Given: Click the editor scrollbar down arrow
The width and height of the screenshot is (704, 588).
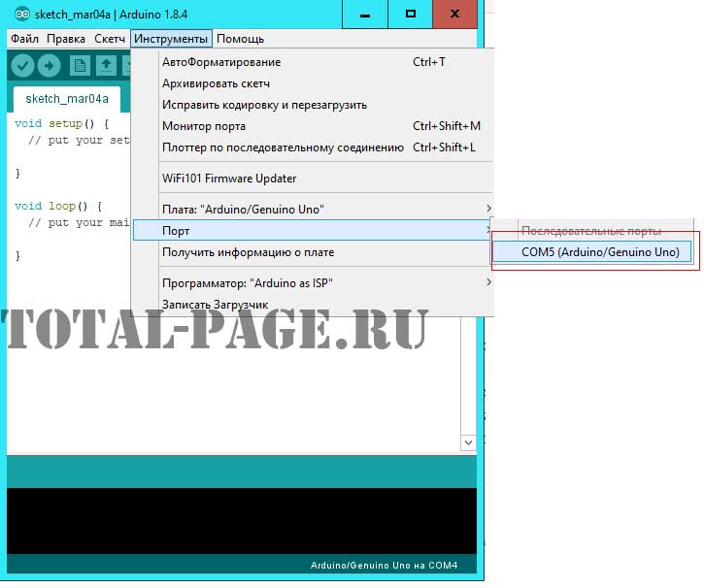Looking at the screenshot, I should 468,443.
